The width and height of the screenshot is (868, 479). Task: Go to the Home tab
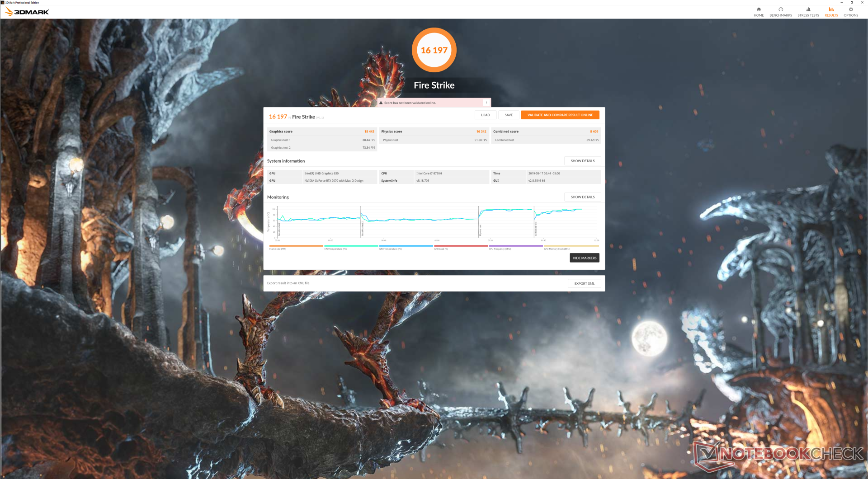(759, 12)
